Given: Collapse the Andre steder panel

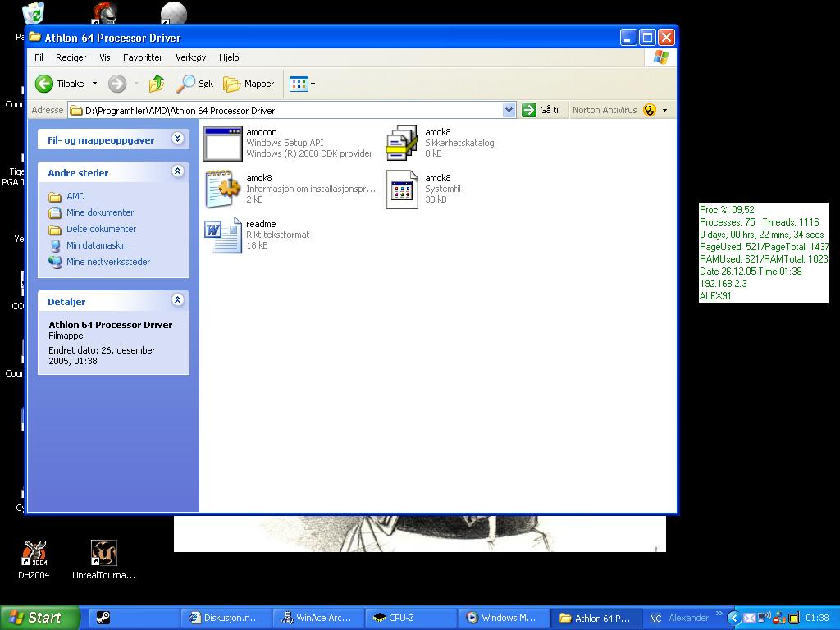Looking at the screenshot, I should pos(178,171).
